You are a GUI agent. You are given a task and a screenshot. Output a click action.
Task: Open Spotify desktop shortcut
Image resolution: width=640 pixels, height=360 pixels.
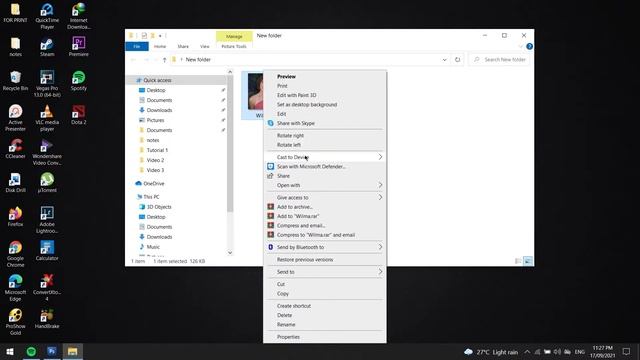pyautogui.click(x=78, y=81)
